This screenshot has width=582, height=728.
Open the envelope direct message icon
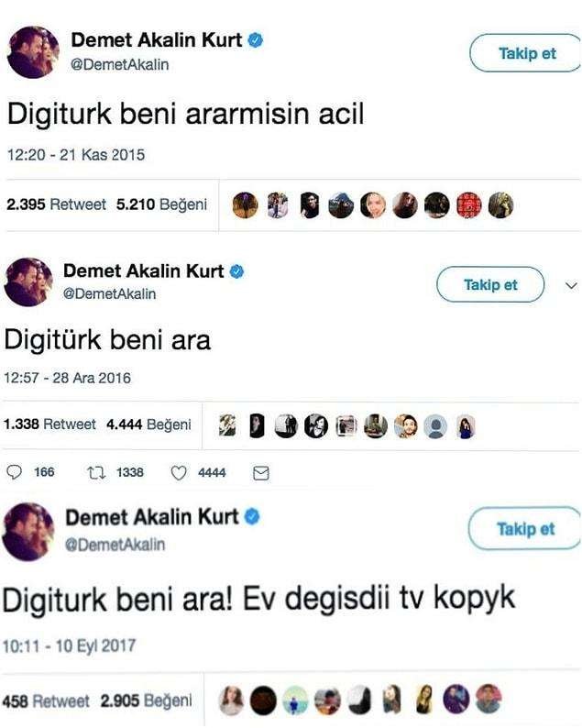coord(261,473)
